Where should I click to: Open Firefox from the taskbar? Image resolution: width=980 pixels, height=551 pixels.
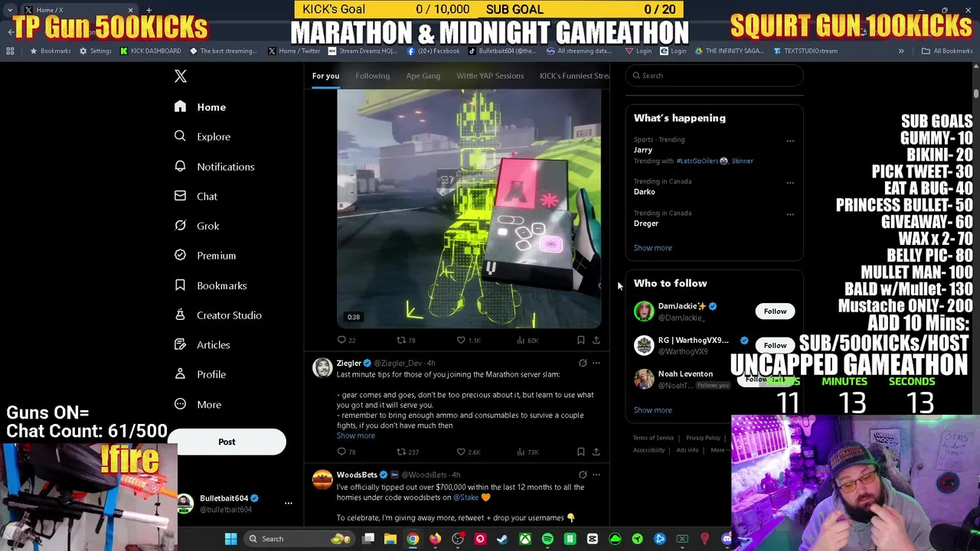tap(435, 539)
